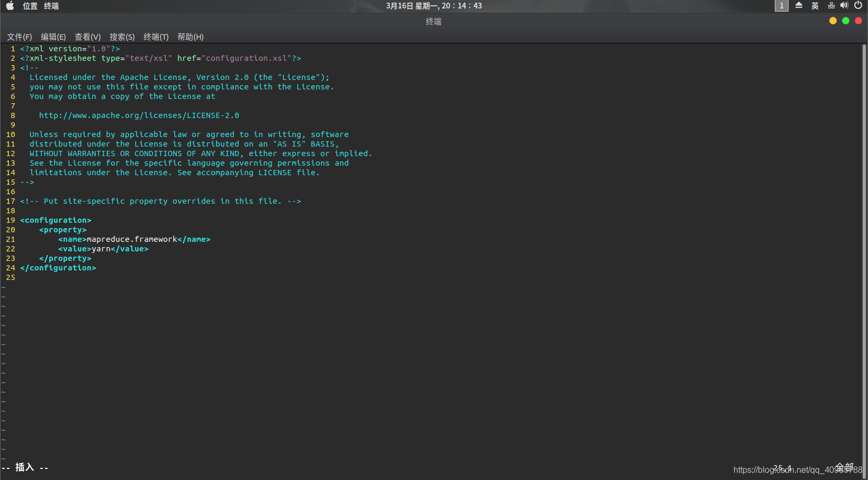Viewport: 868px width, 480px height.
Task: Click the </property> closing tag
Action: (65, 258)
